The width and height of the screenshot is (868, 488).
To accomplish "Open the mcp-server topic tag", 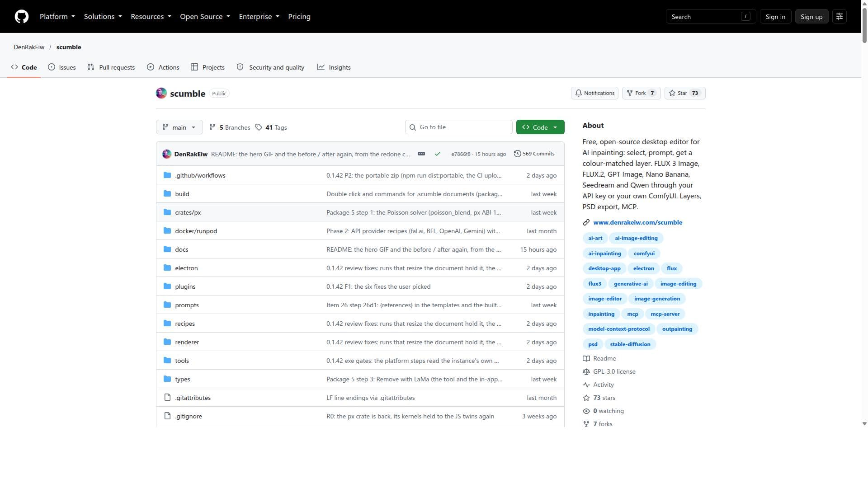I will coord(665,314).
